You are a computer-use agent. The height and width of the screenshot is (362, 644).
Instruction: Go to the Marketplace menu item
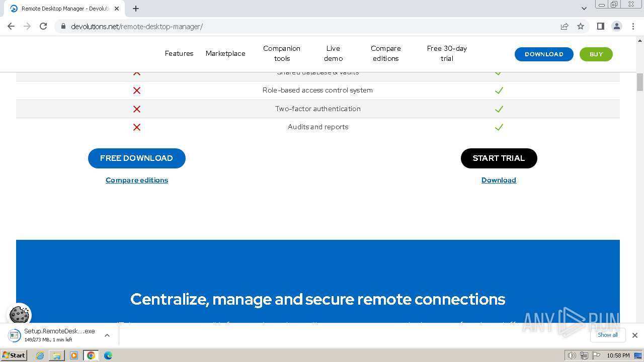(225, 53)
